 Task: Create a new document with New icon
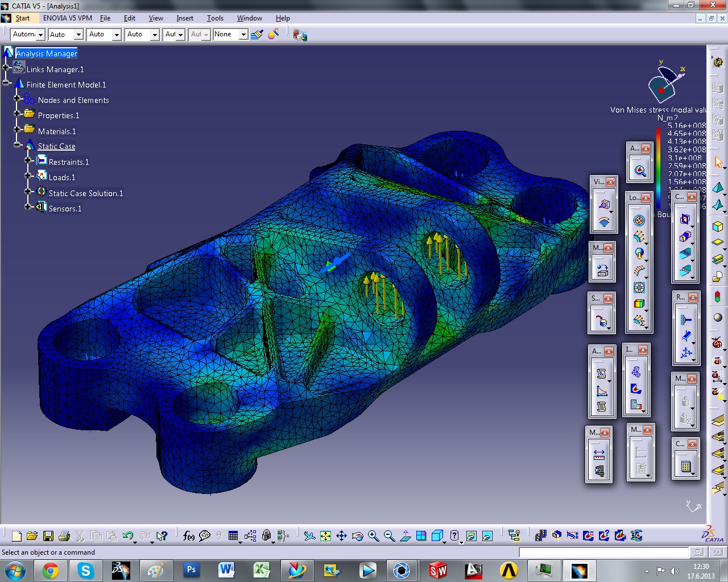[x=16, y=536]
